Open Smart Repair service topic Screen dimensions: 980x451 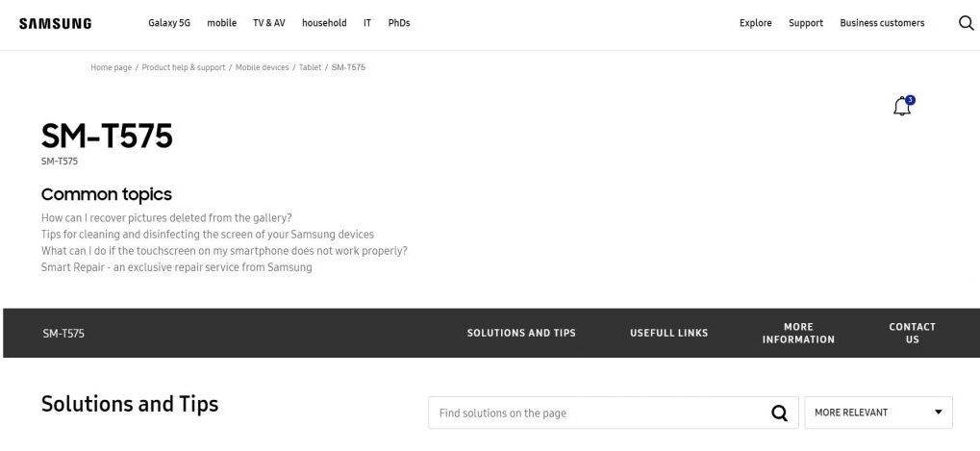coord(176,267)
